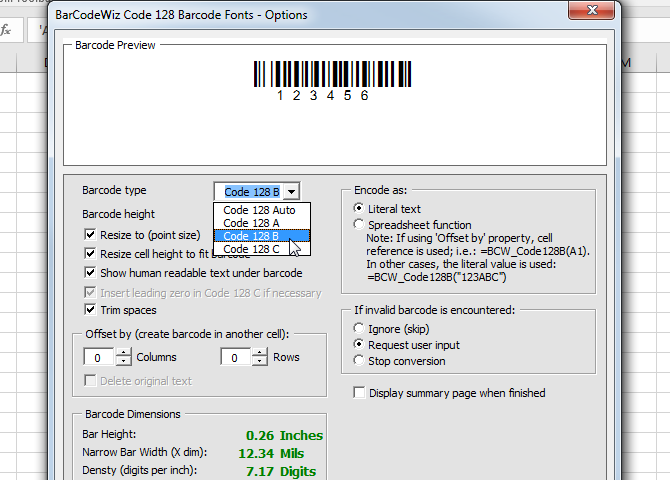
Task: Click the 0.26 Inches bar height value
Action: point(284,435)
